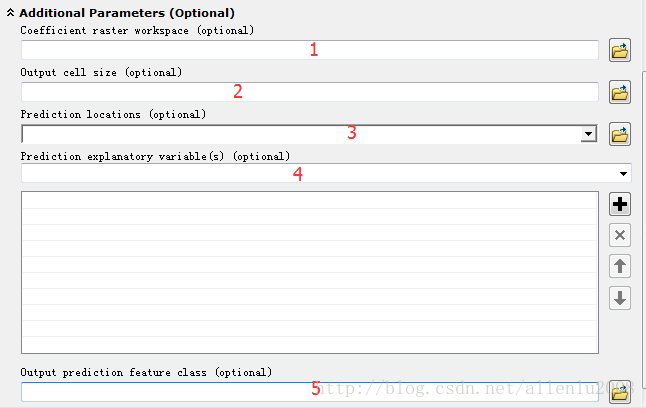Browse for Coefficient raster workspace folder
Screen dimensions: 646x408
620,50
